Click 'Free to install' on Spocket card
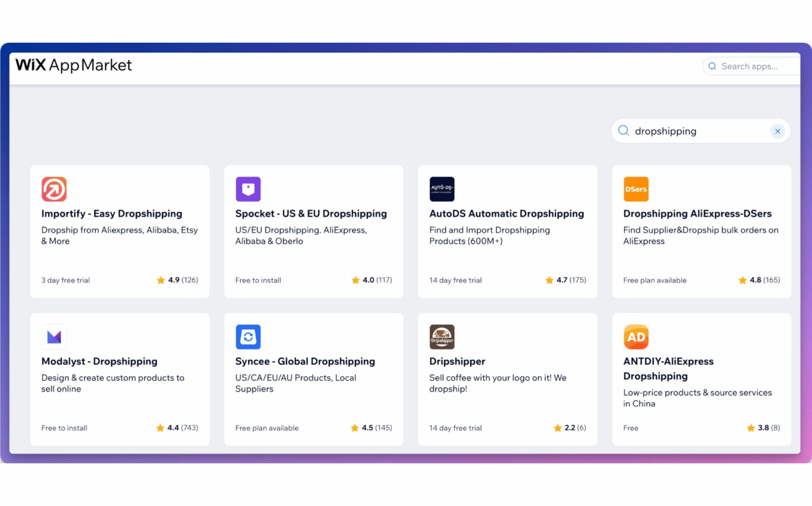The width and height of the screenshot is (812, 506). (x=258, y=280)
